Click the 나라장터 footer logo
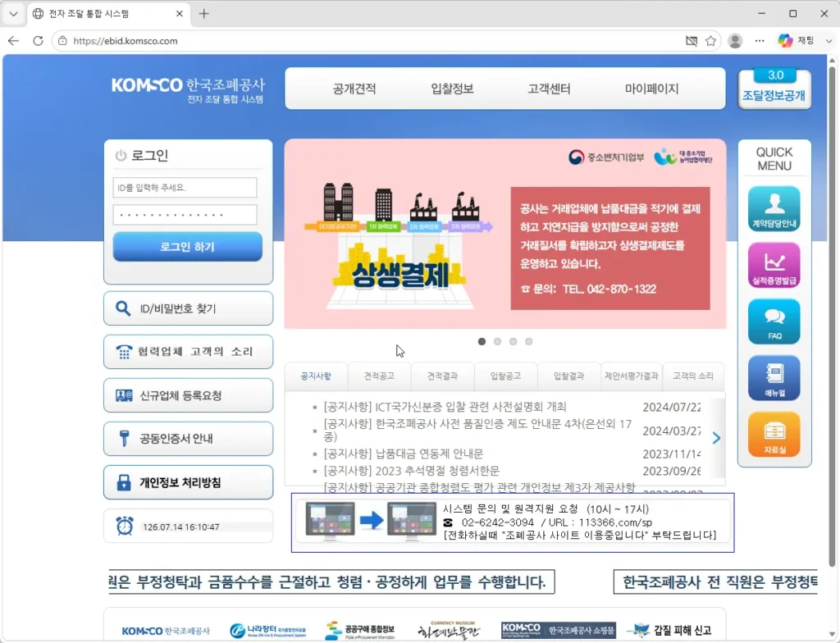840x643 pixels. click(x=268, y=630)
